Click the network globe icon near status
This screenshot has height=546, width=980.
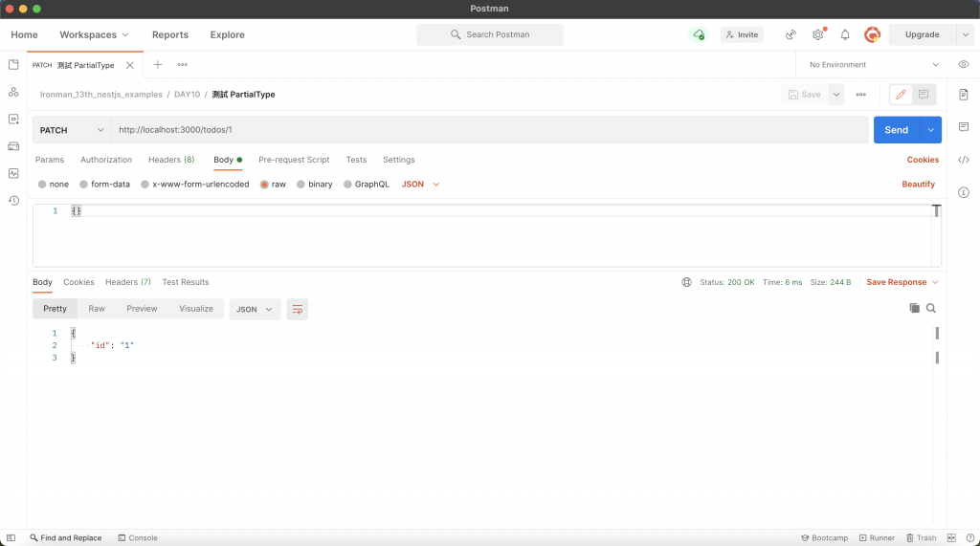click(x=686, y=282)
